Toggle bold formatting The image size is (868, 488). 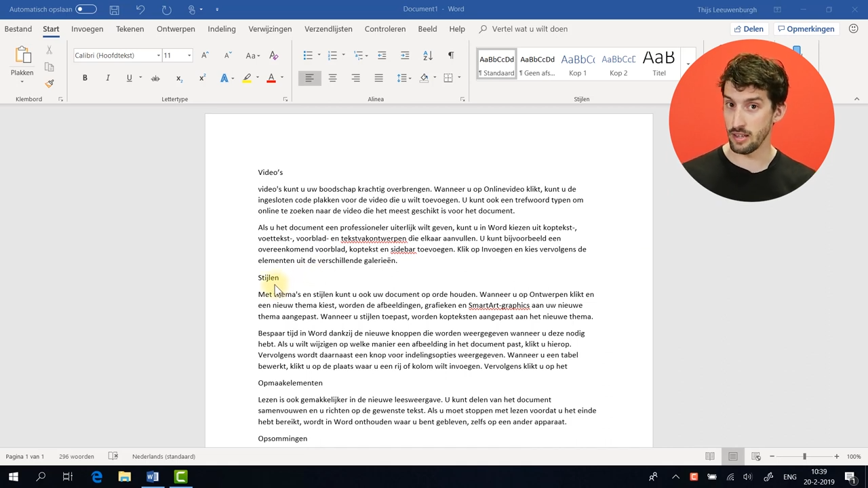point(85,78)
